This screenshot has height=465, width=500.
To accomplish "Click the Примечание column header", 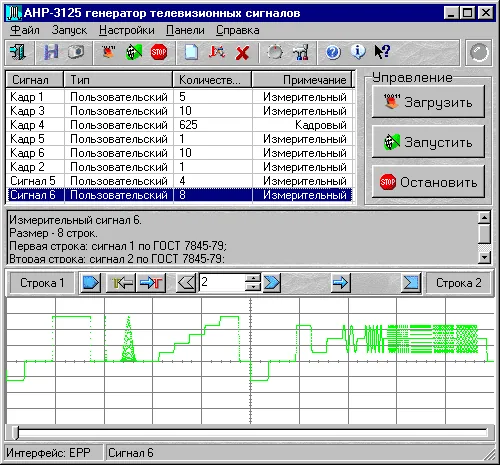I will pos(302,80).
